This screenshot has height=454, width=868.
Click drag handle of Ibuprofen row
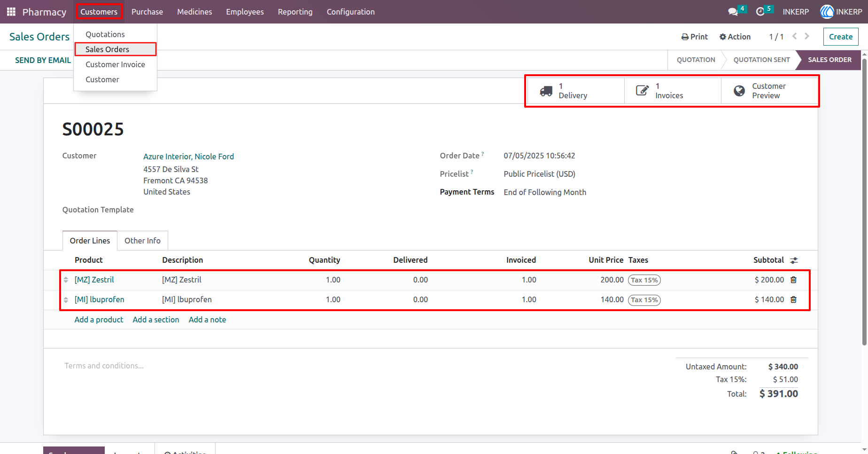66,300
